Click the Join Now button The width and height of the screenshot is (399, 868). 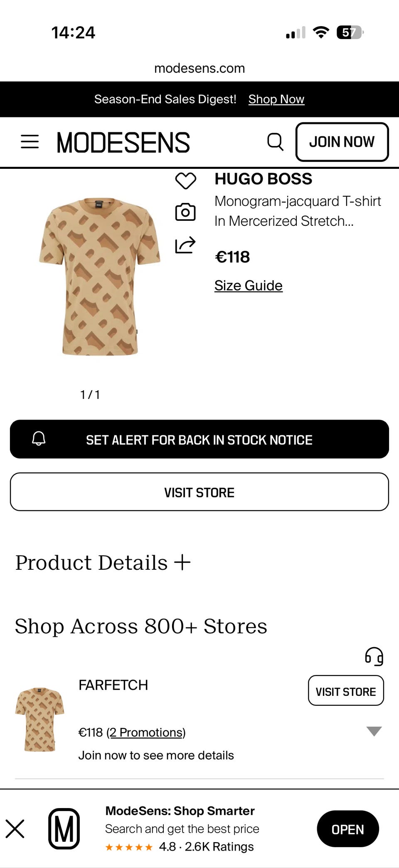click(342, 142)
